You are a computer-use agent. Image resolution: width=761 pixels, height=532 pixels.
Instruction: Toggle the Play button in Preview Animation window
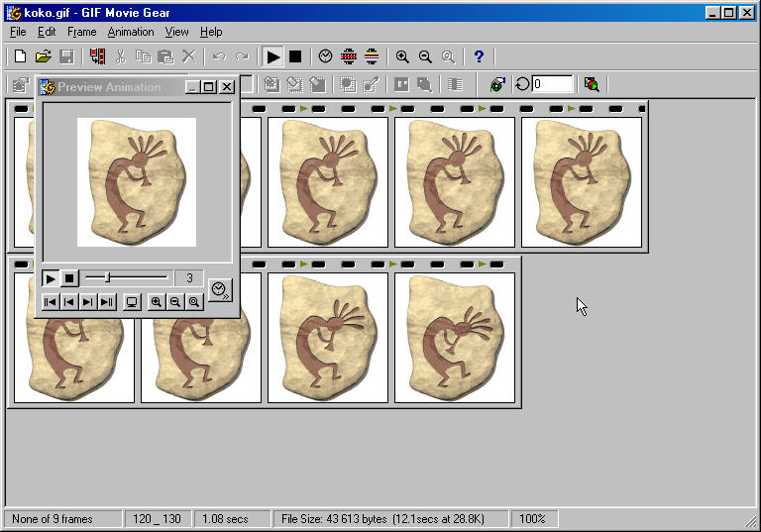tap(50, 279)
